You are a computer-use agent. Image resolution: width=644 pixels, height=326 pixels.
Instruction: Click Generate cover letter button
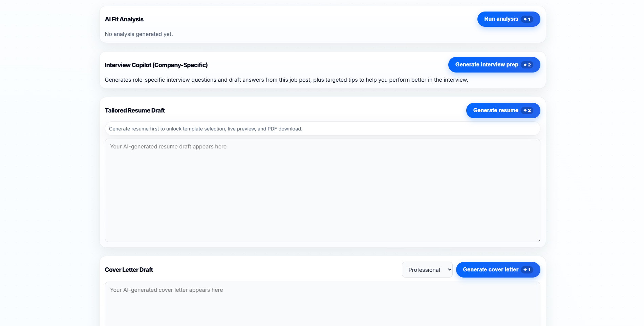pyautogui.click(x=498, y=270)
